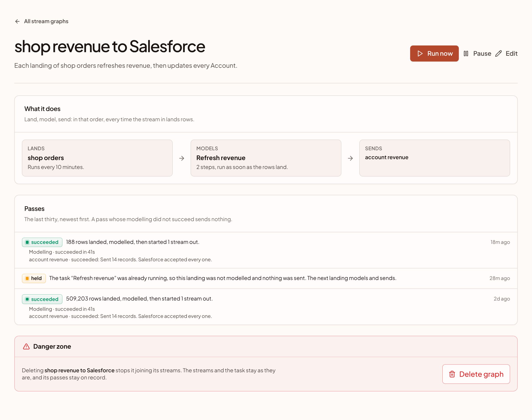Click the Passes section heading
This screenshot has width=532, height=420.
pyautogui.click(x=34, y=209)
